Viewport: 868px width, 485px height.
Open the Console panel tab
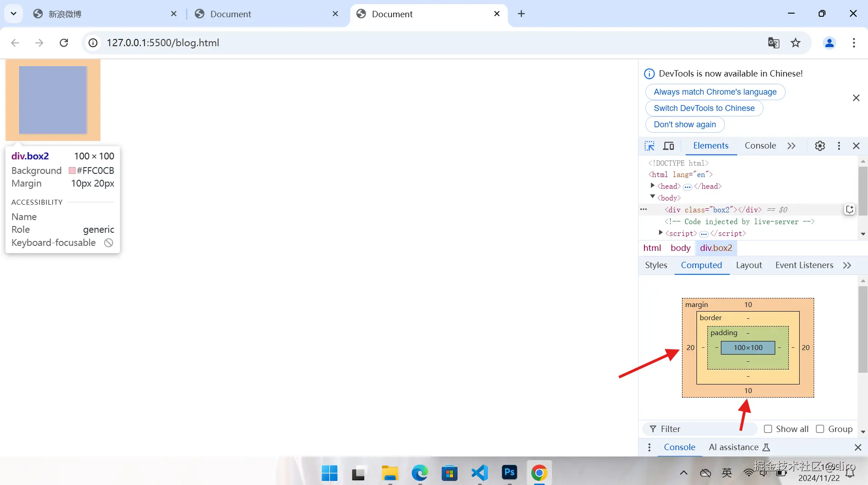click(760, 146)
